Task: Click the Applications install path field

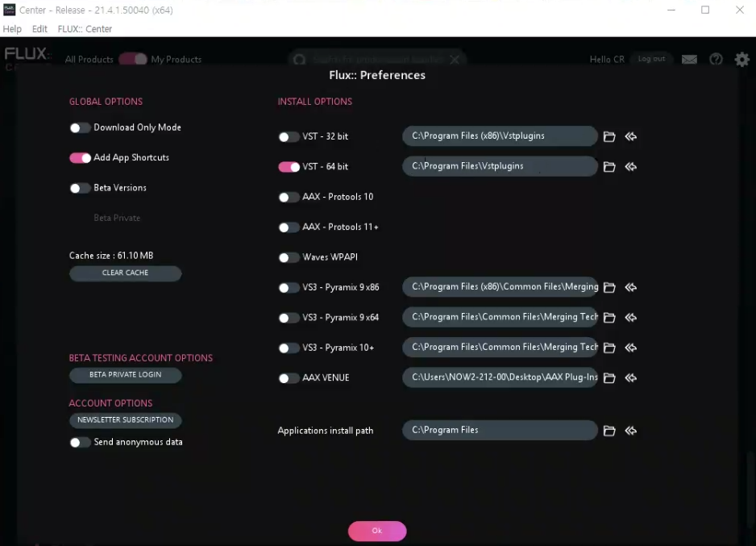Action: click(x=500, y=430)
